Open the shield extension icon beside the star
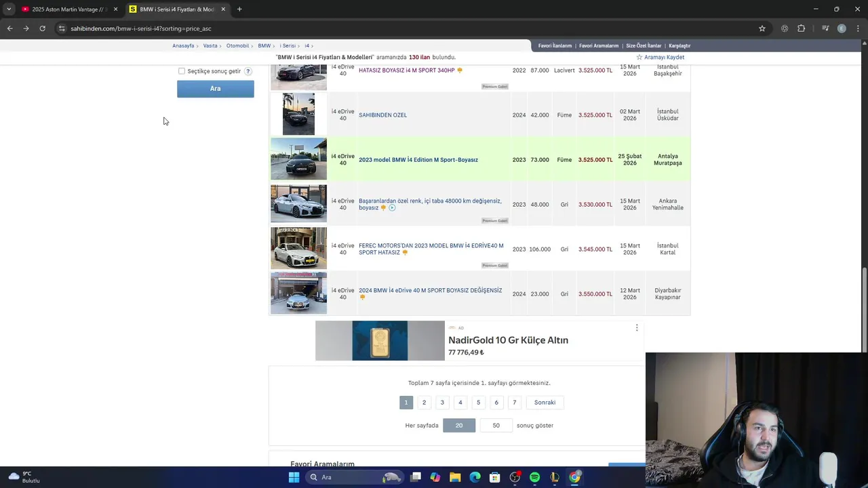The width and height of the screenshot is (868, 488). click(785, 28)
